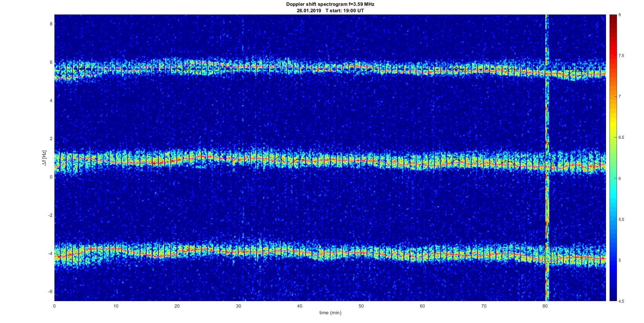Click the y-axis tick label '2'
The image size is (644, 323).
point(51,138)
